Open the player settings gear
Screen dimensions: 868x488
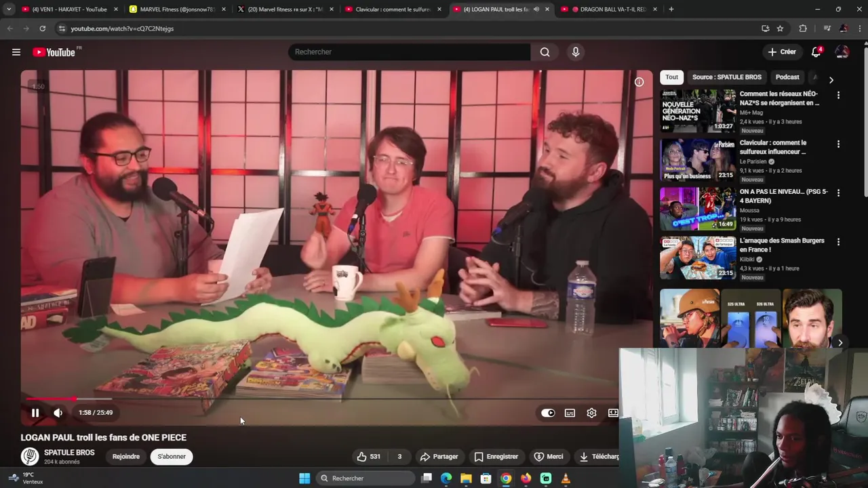tap(591, 413)
